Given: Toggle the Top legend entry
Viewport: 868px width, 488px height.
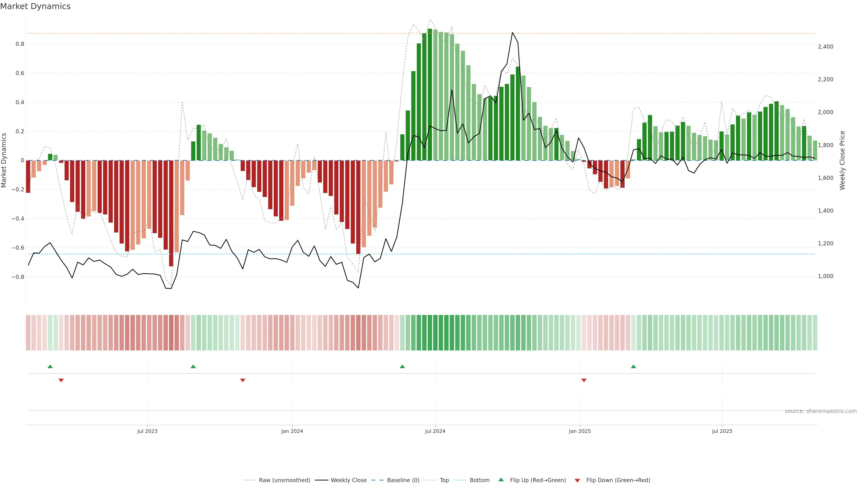Looking at the screenshot, I should (x=444, y=480).
